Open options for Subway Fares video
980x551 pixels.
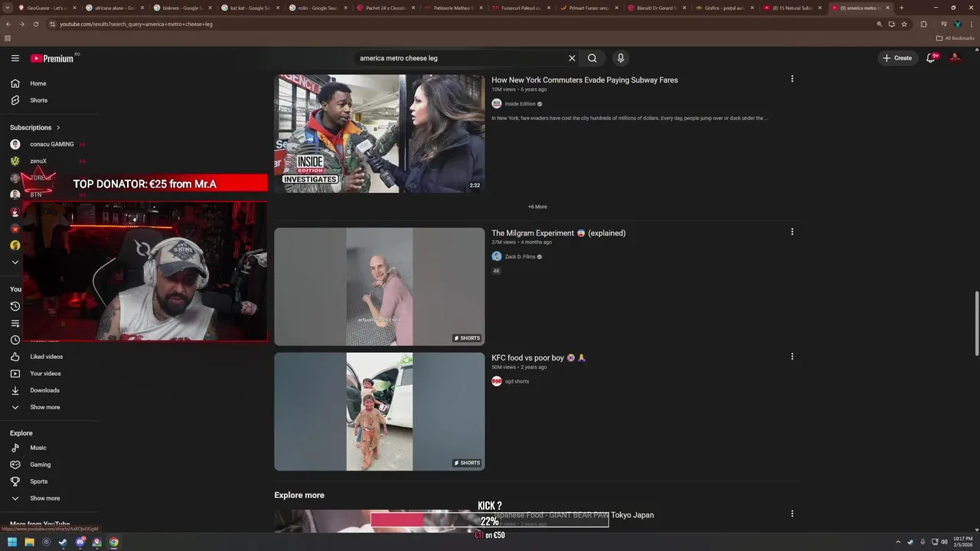(x=792, y=79)
